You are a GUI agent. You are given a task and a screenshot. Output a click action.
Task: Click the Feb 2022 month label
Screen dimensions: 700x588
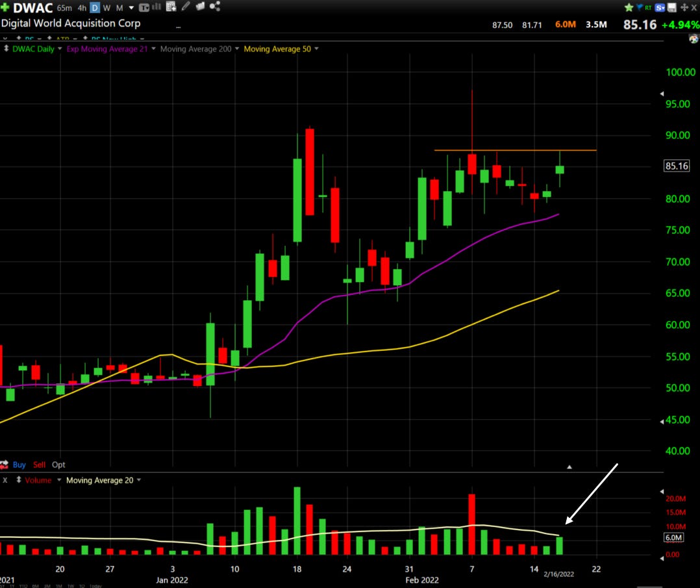click(x=422, y=580)
